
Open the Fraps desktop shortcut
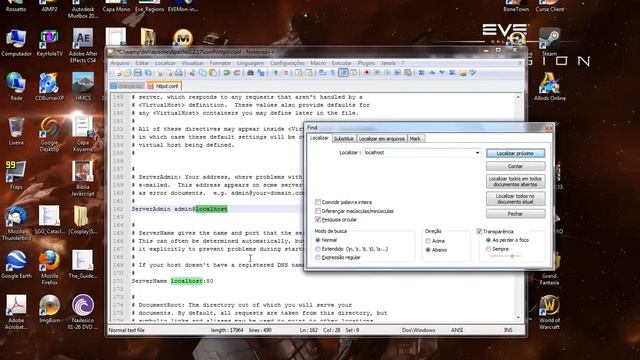pyautogui.click(x=16, y=176)
